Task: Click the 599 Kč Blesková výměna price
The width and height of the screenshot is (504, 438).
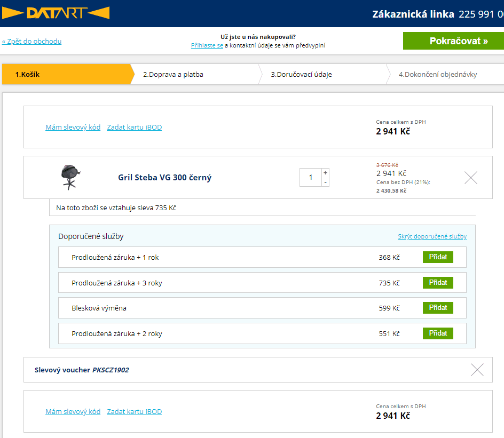Action: point(389,308)
